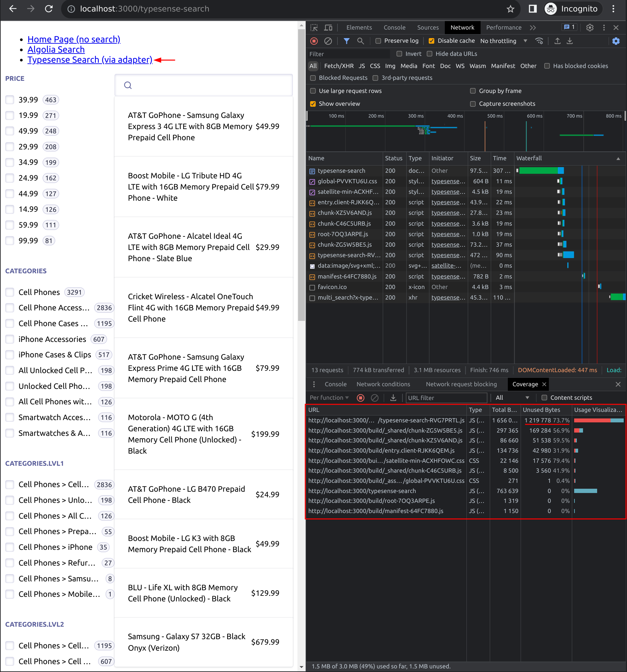Open the Chrome three-dot menu
Image resolution: width=627 pixels, height=672 pixels.
pyautogui.click(x=613, y=9)
